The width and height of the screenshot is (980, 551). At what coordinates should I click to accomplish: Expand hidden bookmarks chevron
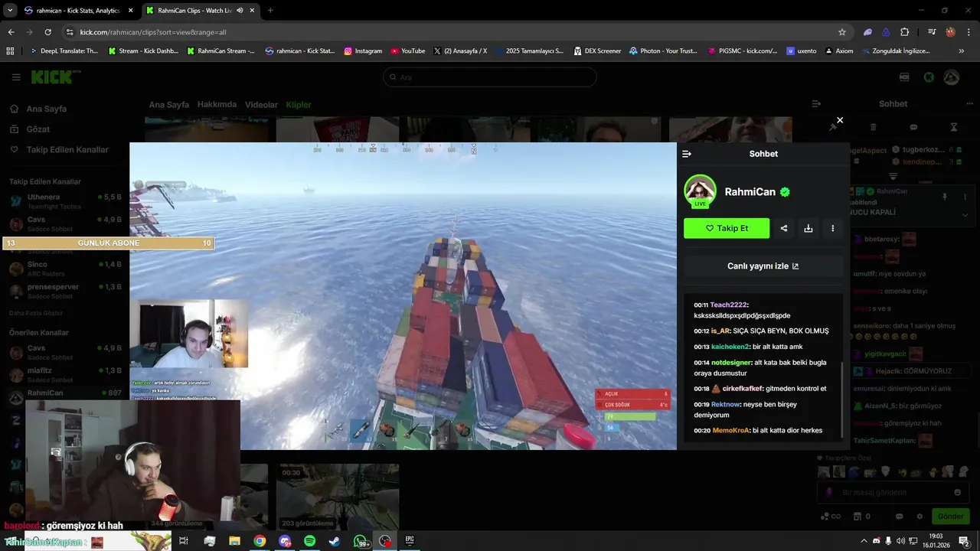962,51
